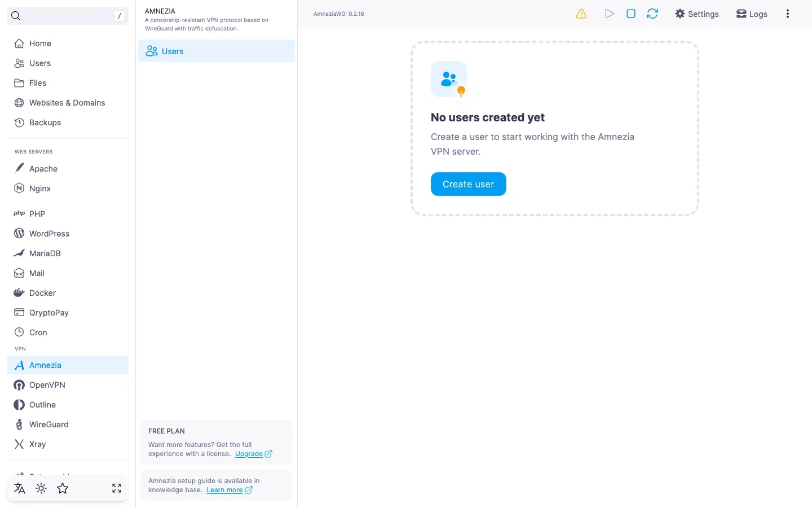
Task: Toggle fullscreen expand icon
Action: pos(117,488)
